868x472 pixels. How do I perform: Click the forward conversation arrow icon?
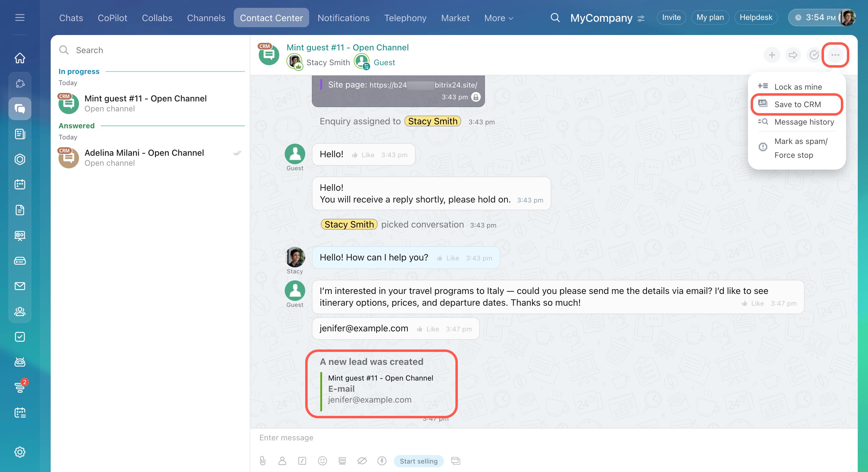coord(793,55)
